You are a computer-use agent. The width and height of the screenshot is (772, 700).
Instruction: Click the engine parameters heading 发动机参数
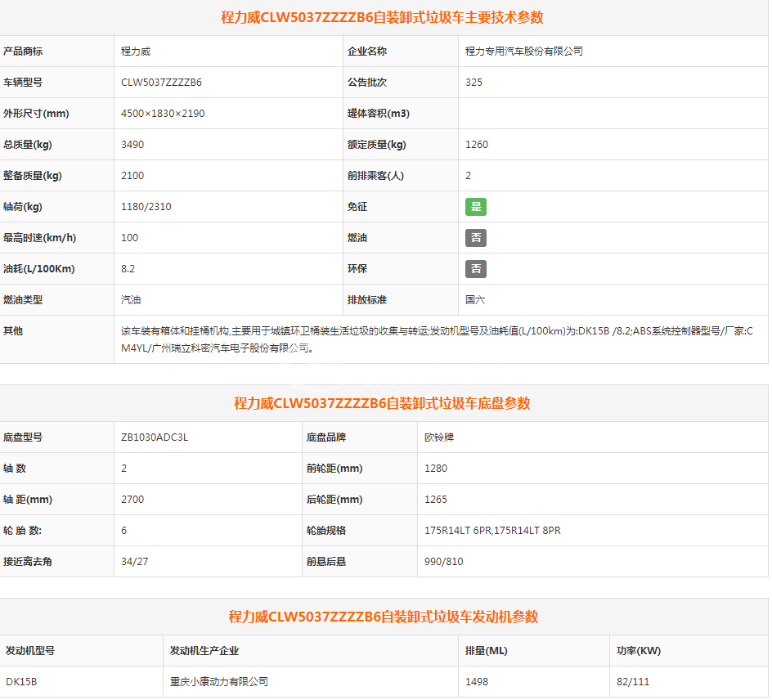click(x=383, y=617)
